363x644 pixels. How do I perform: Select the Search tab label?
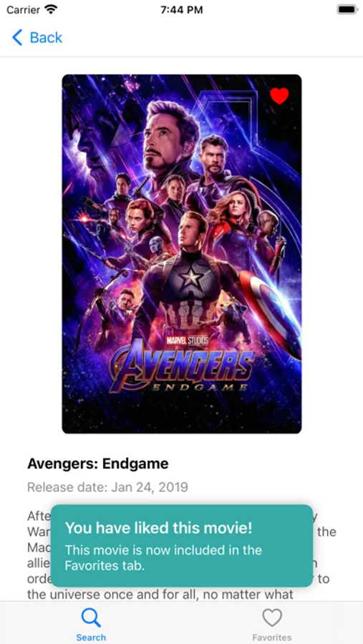click(x=91, y=638)
